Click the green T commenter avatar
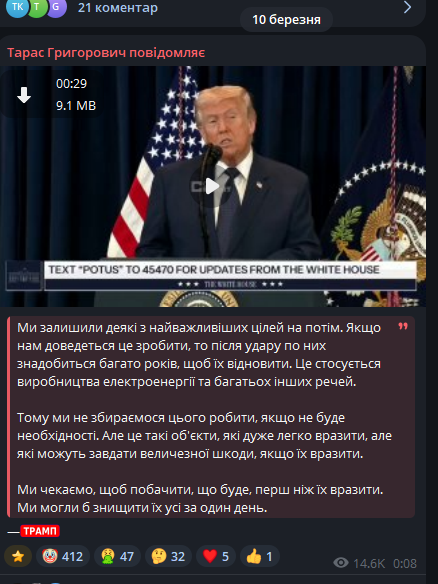This screenshot has height=584, width=438. pyautogui.click(x=36, y=7)
